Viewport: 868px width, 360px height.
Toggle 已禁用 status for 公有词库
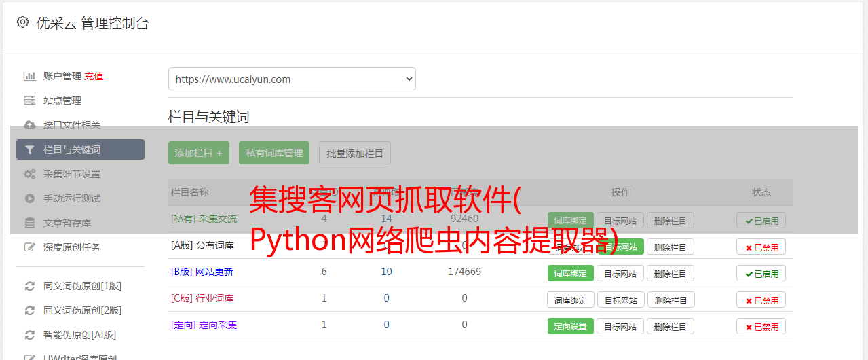click(761, 247)
